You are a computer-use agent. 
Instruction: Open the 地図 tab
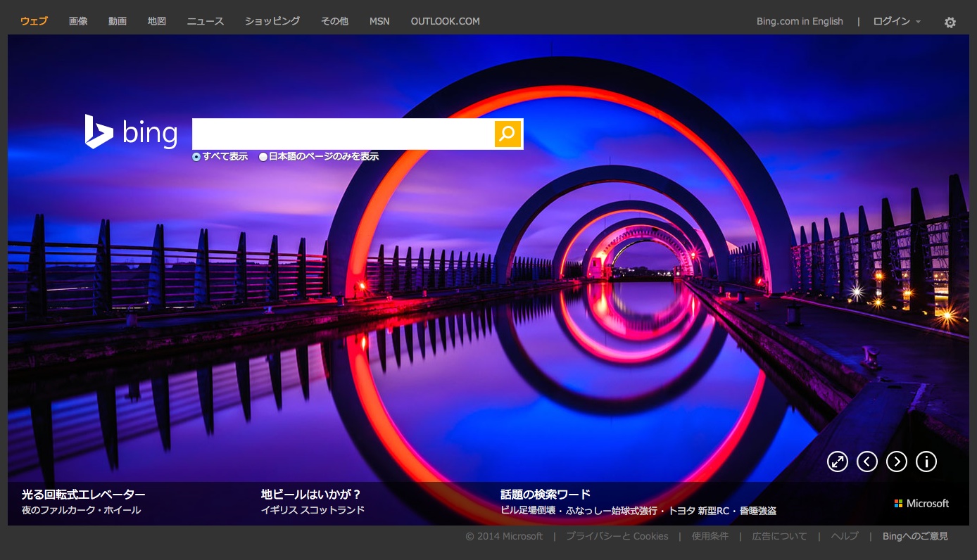click(x=157, y=21)
